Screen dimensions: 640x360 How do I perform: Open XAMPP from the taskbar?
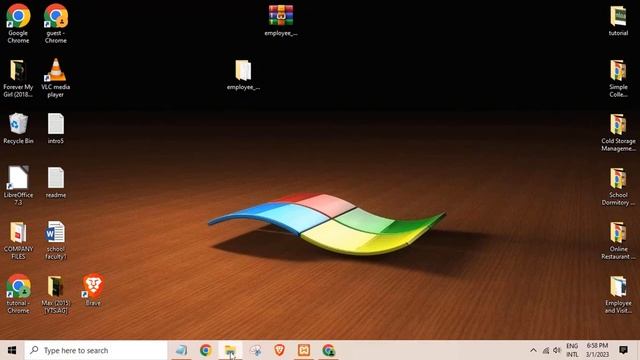point(304,350)
